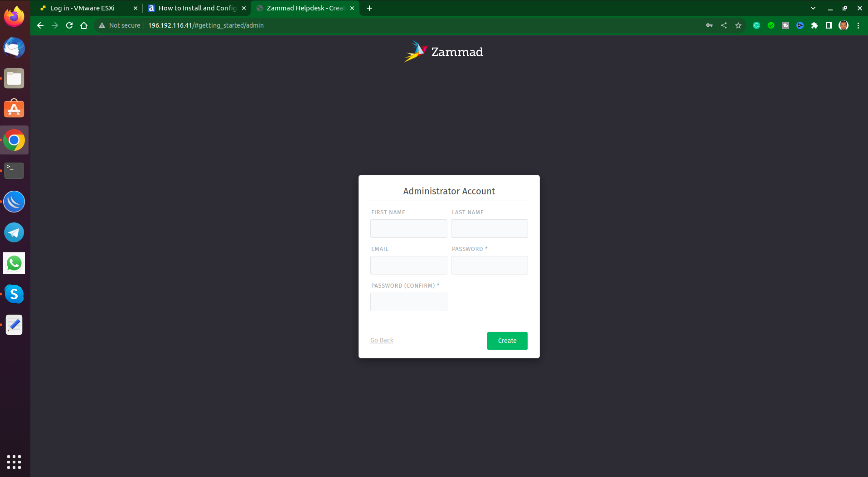The width and height of the screenshot is (868, 477).
Task: Click the Create button
Action: [507, 341]
